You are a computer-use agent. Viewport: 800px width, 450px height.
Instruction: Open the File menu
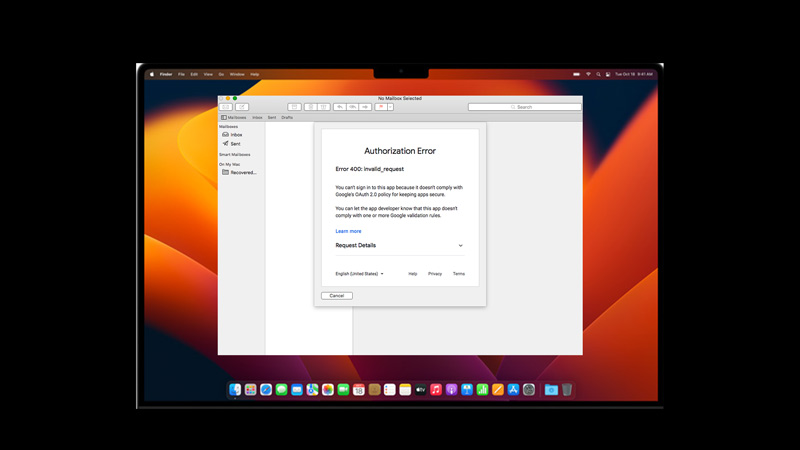pos(181,74)
